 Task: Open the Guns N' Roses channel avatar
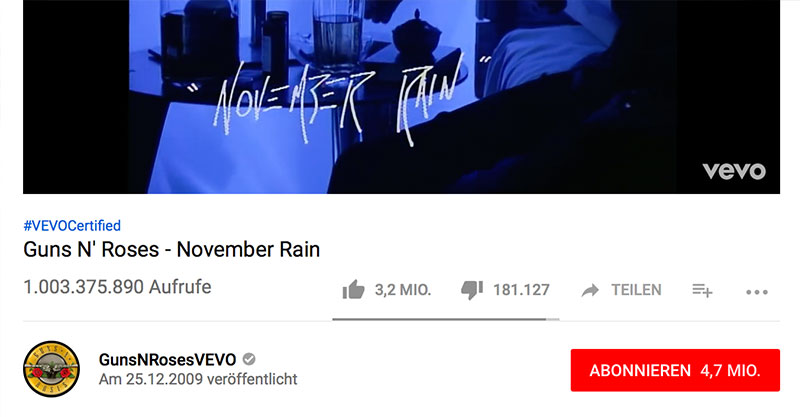click(x=52, y=369)
